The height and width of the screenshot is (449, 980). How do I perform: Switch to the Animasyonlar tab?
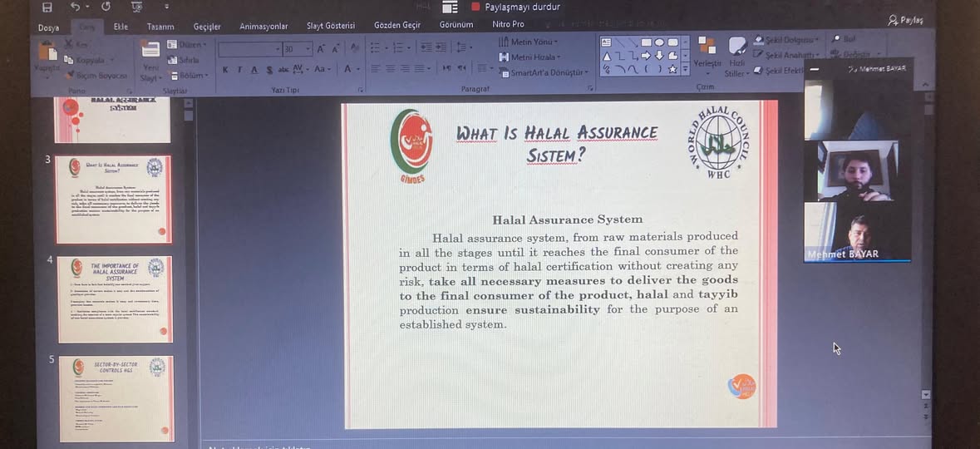[263, 27]
